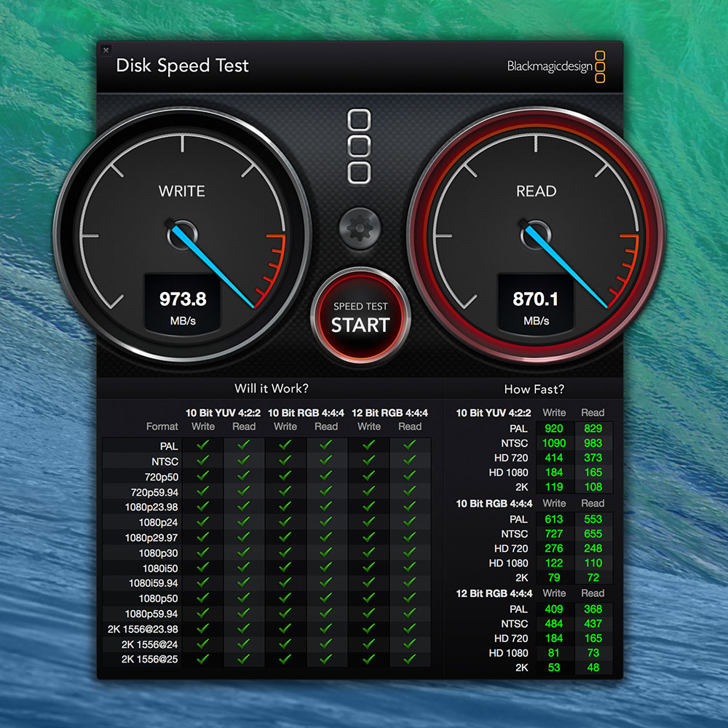Click 720p50 row 10 Bit RGB write checkmark

(x=285, y=475)
